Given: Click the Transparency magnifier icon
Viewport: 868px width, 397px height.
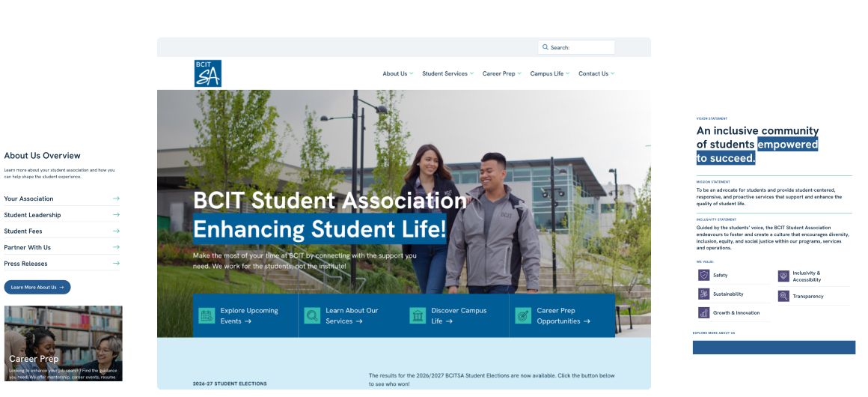Looking at the screenshot, I should click(783, 296).
